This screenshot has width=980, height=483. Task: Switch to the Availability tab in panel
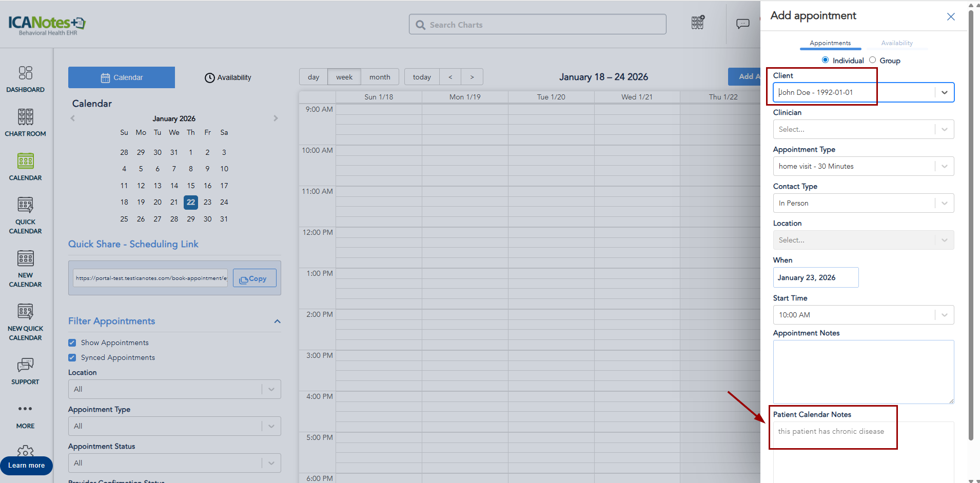896,43
